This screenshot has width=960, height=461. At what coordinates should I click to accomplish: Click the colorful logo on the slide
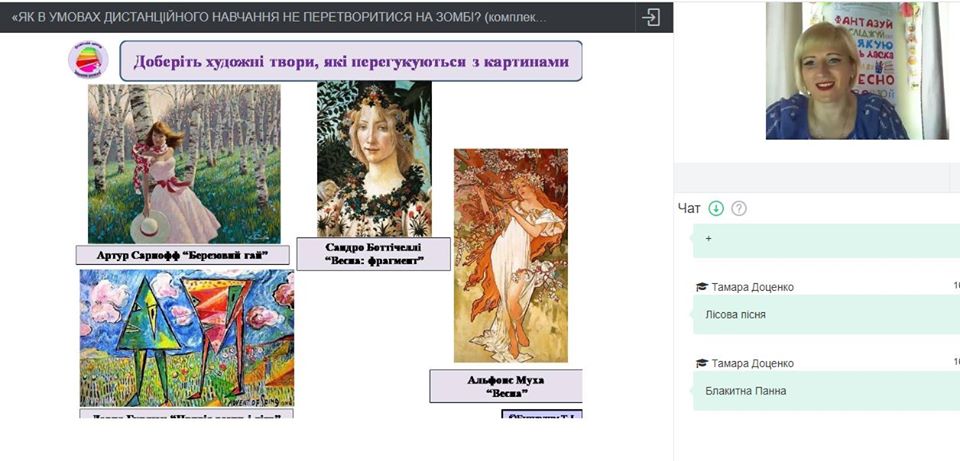click(x=88, y=59)
